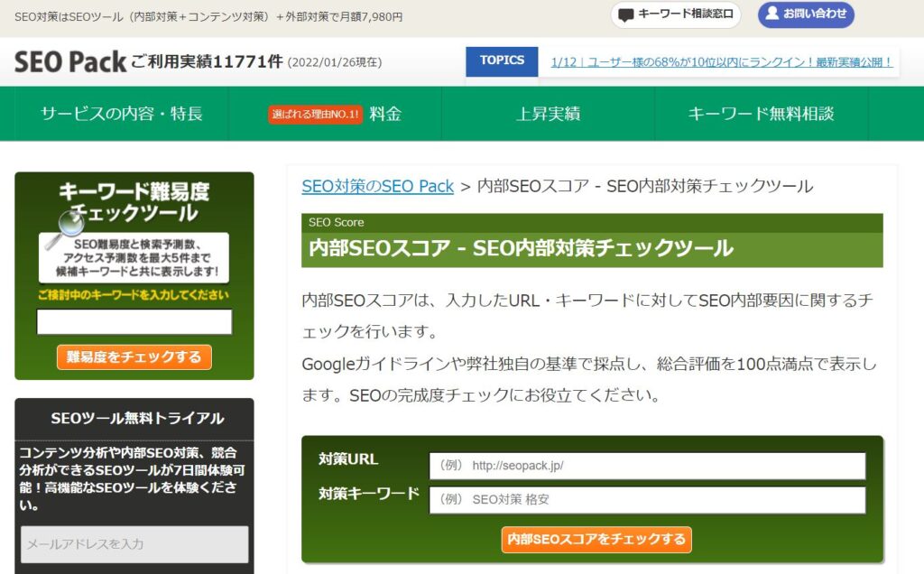Click the ご利用実績11771件 text
Screen dimensions: 924x574
click(207, 61)
